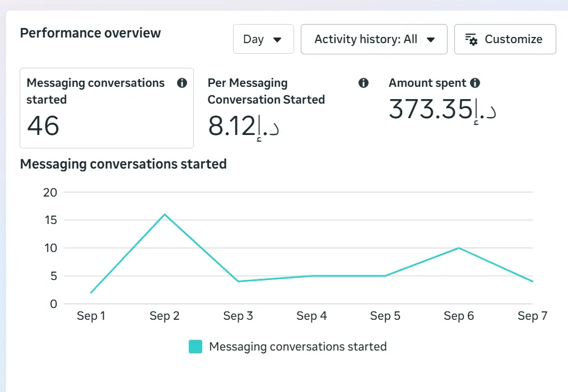Click the arrow in Day dropdown
The height and width of the screenshot is (392, 568).
pyautogui.click(x=277, y=40)
